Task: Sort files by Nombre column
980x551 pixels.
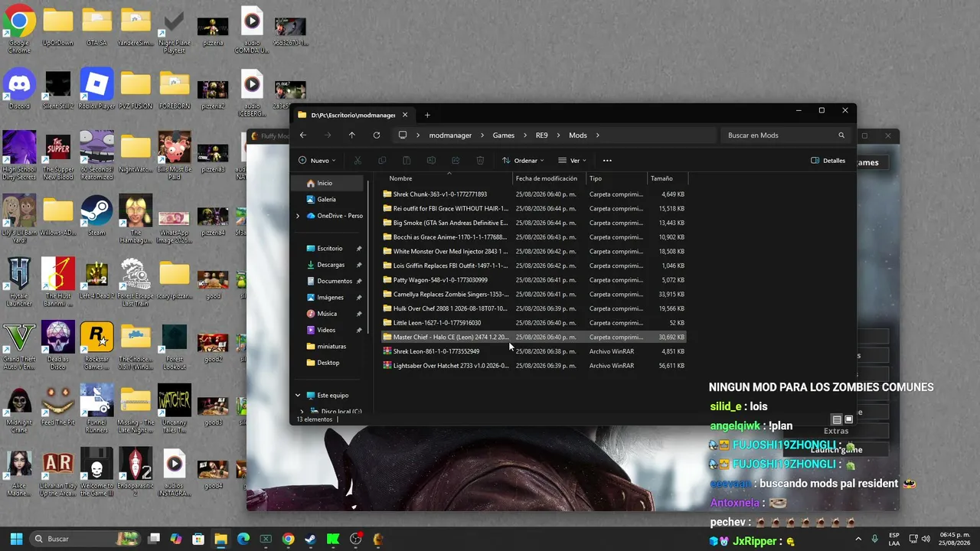Action: point(400,178)
